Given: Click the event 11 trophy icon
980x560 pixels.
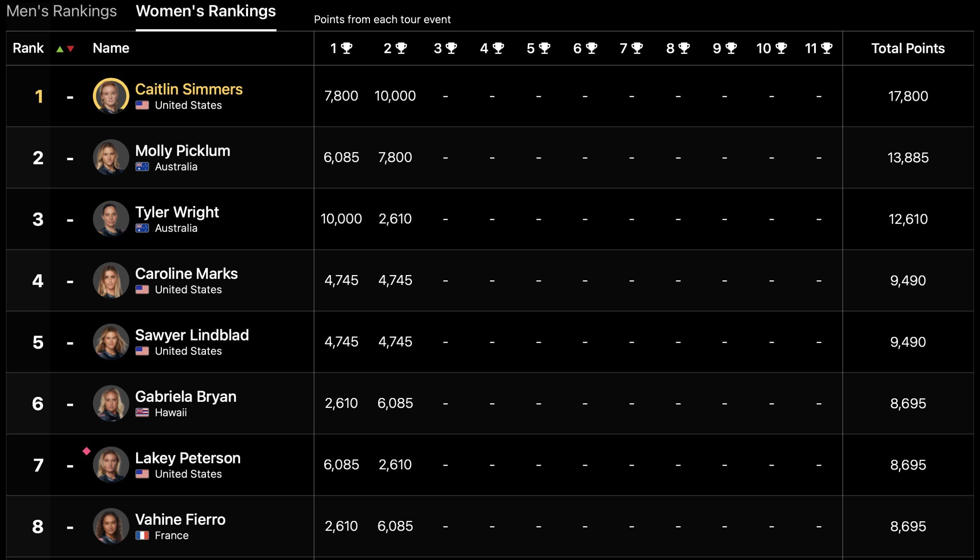Looking at the screenshot, I should 826,48.
